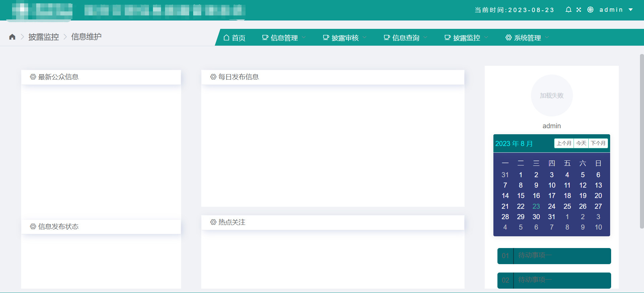Viewport: 644px width, 293px height.
Task: Select date 18 in calendar
Action: (x=567, y=196)
